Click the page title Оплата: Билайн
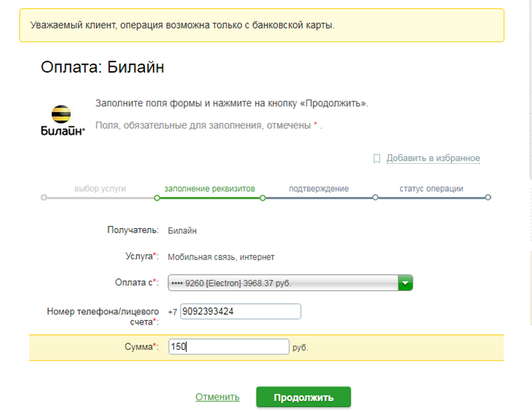Image resolution: width=532 pixels, height=412 pixels. tap(102, 67)
